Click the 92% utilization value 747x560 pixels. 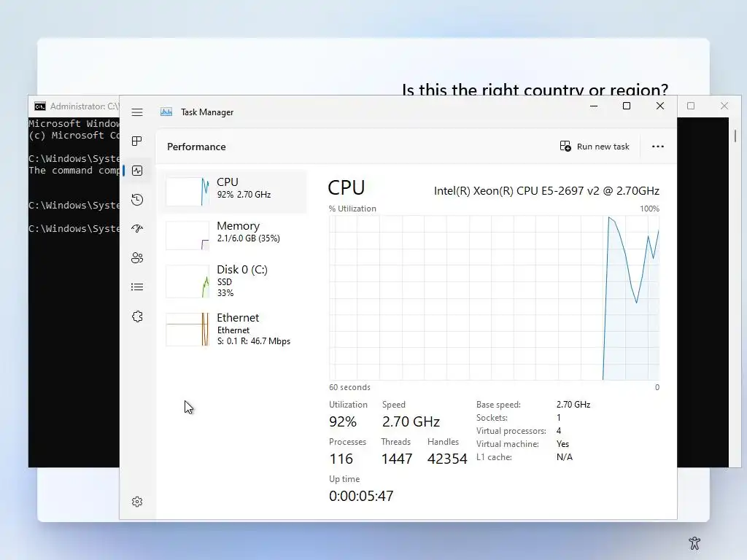[343, 421]
